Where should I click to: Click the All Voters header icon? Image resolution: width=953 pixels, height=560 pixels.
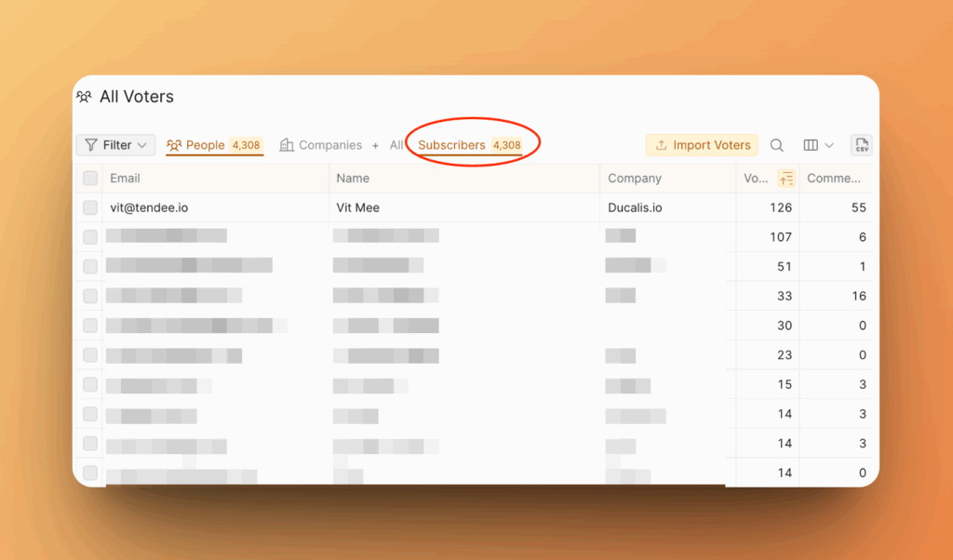[84, 96]
